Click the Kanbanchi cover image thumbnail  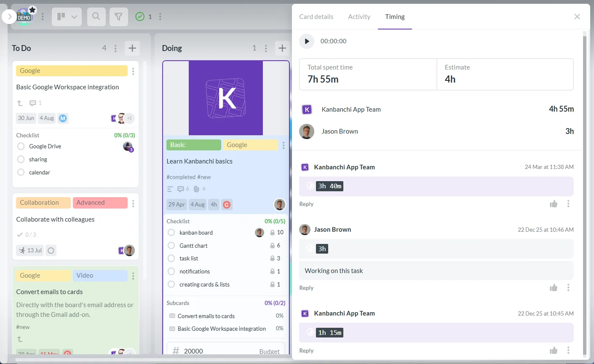[226, 98]
